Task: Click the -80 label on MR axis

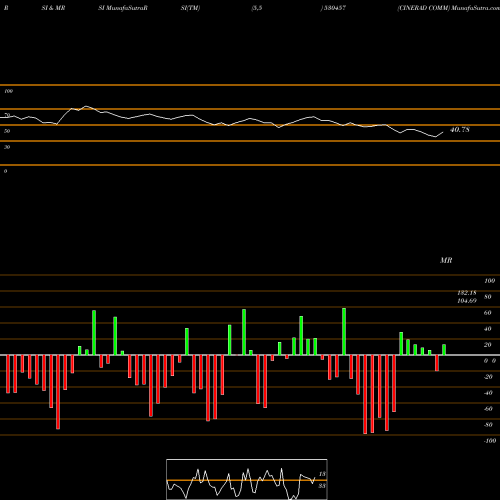Action: (488, 425)
